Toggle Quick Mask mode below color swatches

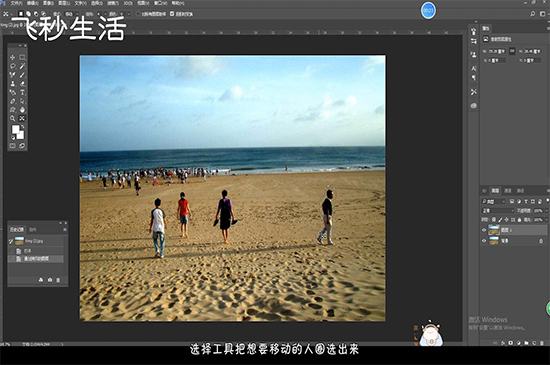click(x=13, y=146)
